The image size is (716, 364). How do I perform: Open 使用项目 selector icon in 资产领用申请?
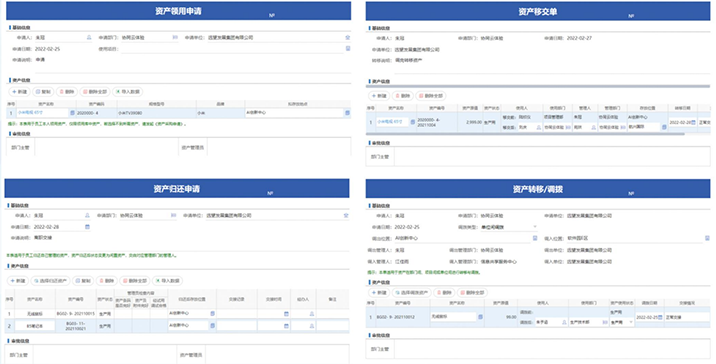(x=347, y=48)
